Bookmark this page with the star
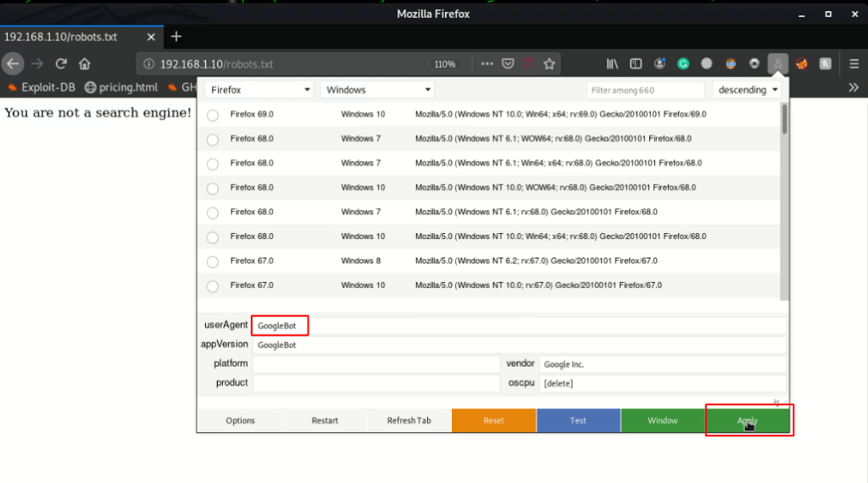 pyautogui.click(x=549, y=64)
